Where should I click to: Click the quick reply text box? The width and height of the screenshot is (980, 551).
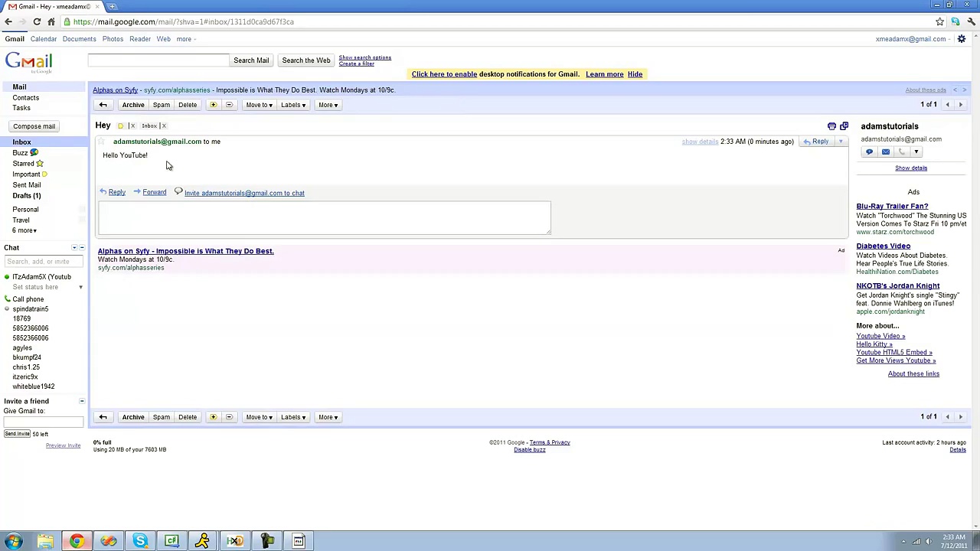coord(323,218)
